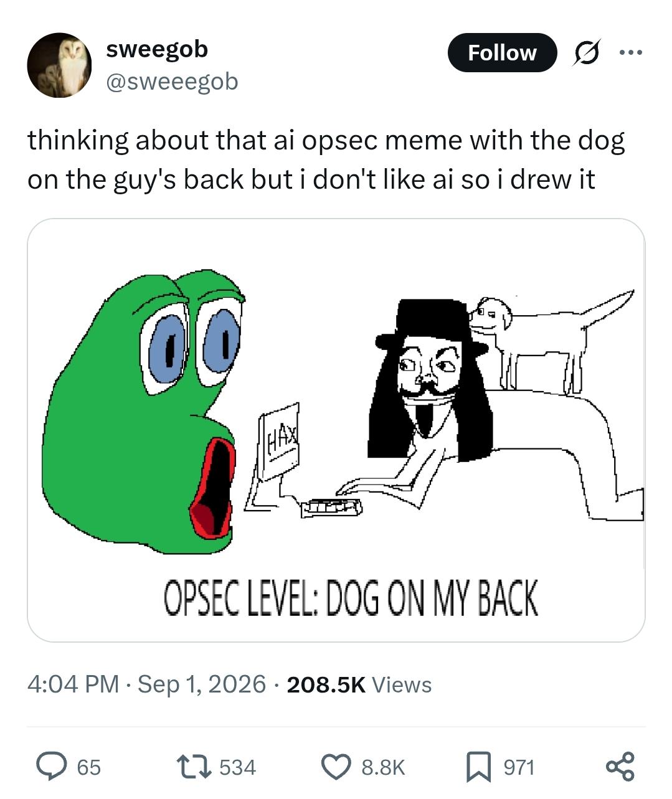Click the 8.8K likes count

pyautogui.click(x=383, y=767)
